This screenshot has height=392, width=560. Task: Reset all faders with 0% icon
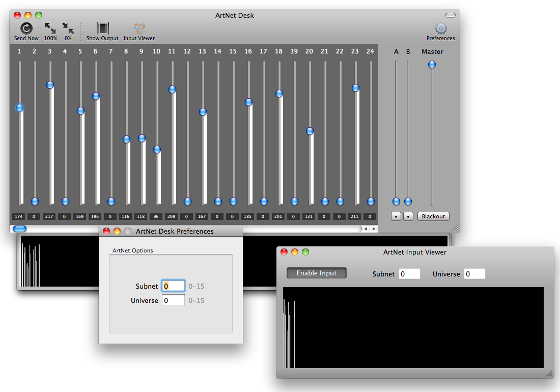coord(68,29)
